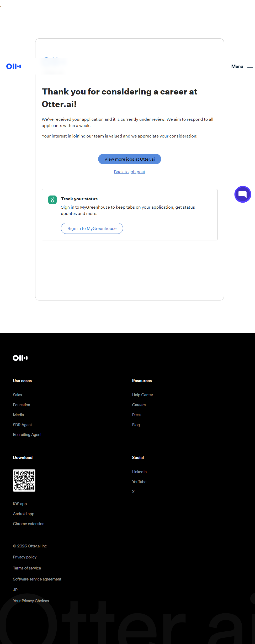Go to Help Center in footer
This screenshot has height=644, width=255.
[x=142, y=395]
